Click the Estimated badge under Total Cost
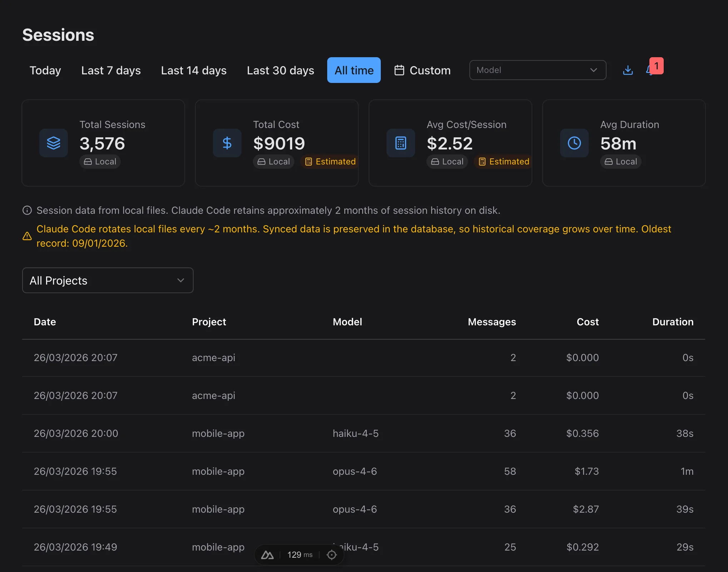The image size is (728, 572). pos(330,162)
